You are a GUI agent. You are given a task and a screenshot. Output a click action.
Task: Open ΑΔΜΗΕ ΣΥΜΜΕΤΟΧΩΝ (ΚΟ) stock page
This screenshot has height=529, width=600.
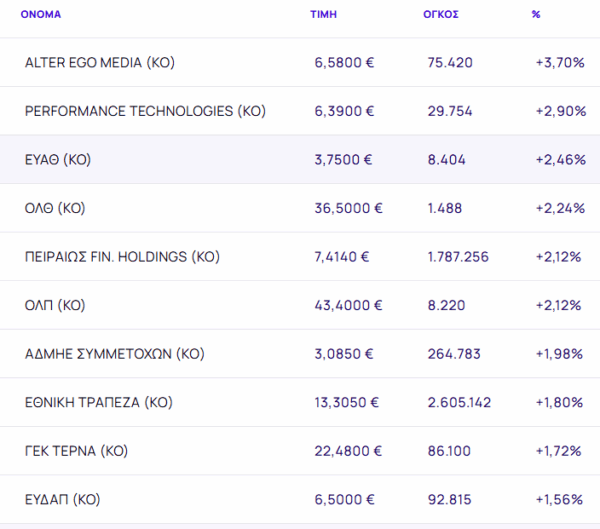pos(114,354)
